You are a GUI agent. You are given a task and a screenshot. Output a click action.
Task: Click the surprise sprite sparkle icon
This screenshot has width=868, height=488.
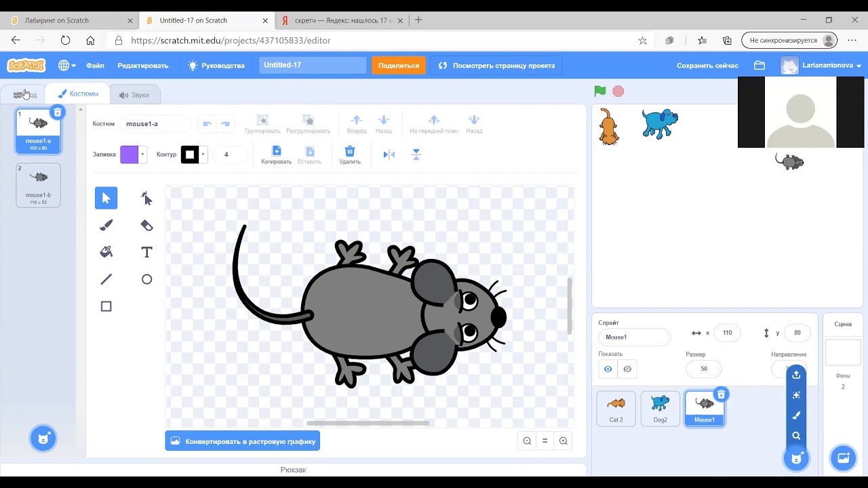pyautogui.click(x=796, y=395)
